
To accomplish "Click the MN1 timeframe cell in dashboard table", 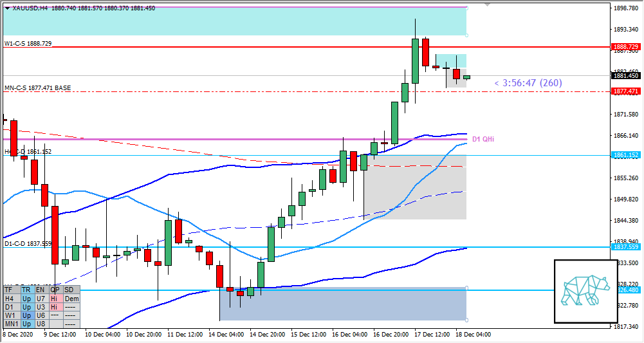I will point(12,324).
